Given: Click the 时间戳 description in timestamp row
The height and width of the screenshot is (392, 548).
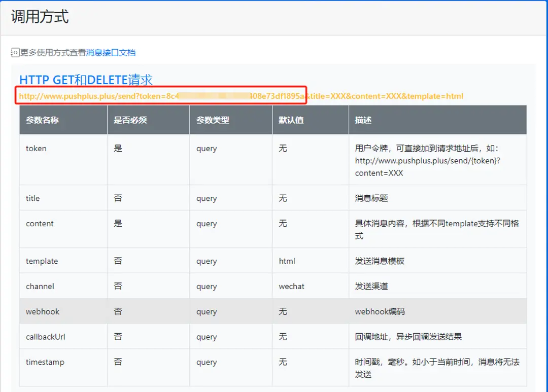Looking at the screenshot, I should pos(438,368).
